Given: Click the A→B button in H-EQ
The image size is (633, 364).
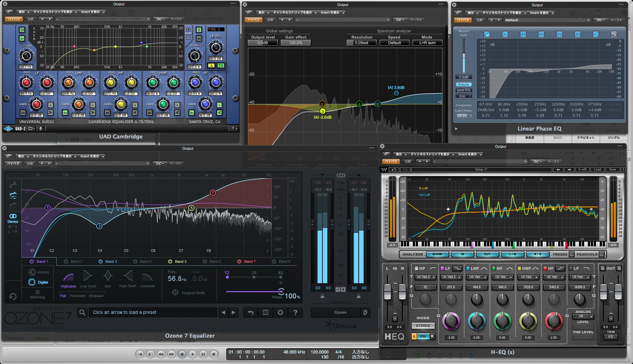Looking at the screenshot, I should click(x=582, y=169).
